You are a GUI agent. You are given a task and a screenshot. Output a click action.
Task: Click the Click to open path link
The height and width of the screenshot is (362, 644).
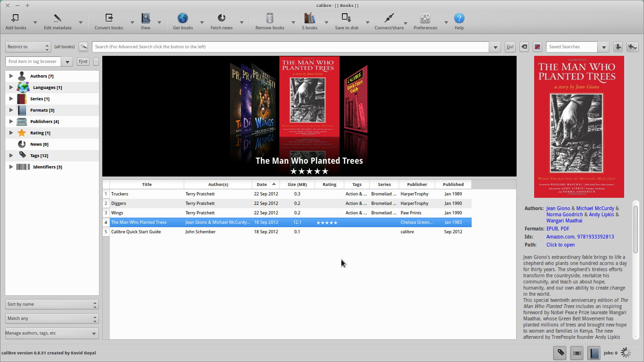click(561, 245)
